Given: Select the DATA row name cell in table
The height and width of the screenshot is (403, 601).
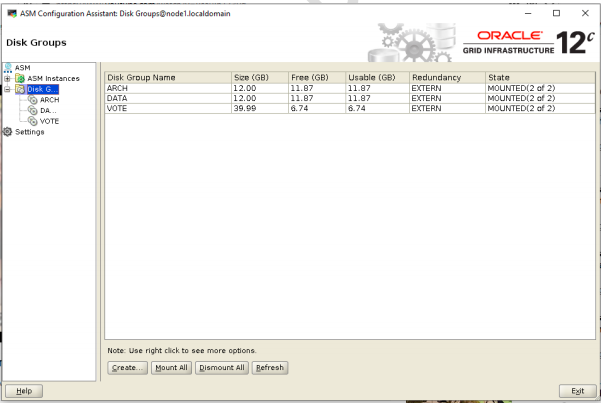Looking at the screenshot, I should [168, 98].
